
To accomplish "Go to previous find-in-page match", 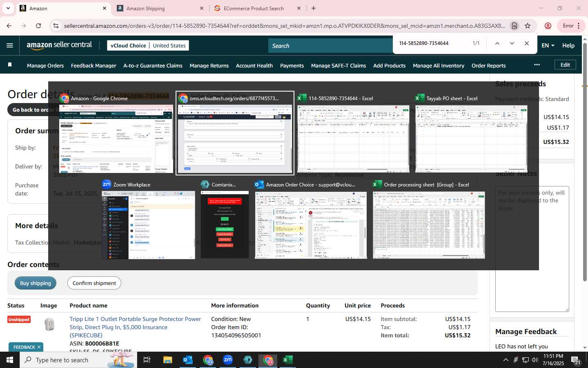I will [497, 43].
